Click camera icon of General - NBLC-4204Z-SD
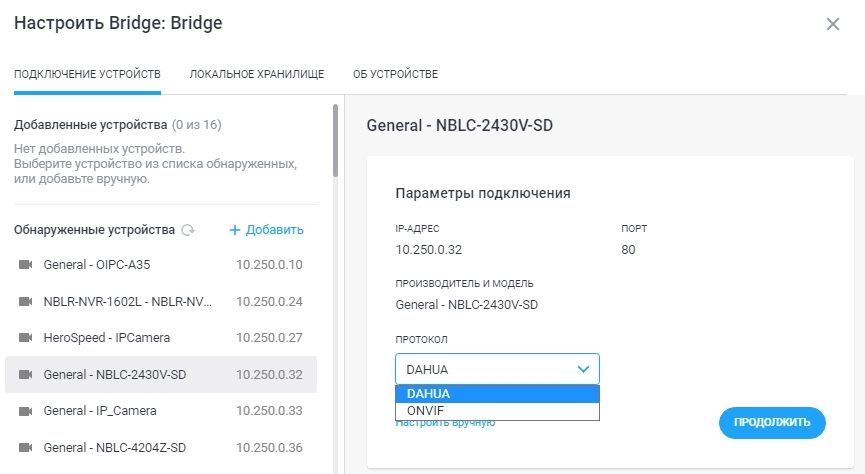 point(25,448)
